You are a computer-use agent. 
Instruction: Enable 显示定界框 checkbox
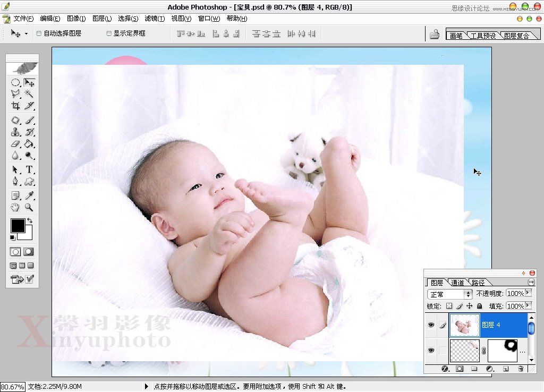tap(109, 33)
